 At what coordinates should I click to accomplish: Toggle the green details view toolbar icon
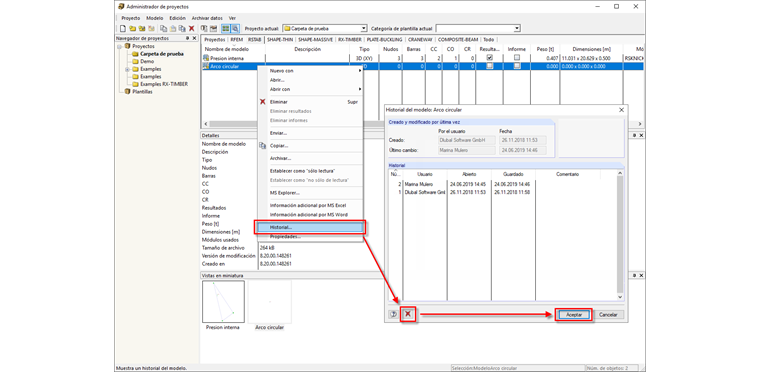tap(226, 29)
